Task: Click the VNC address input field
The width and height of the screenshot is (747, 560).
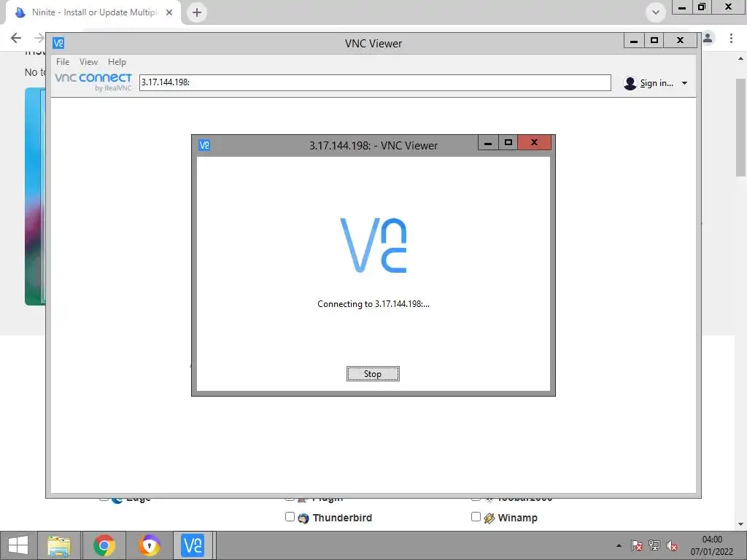Action: pyautogui.click(x=375, y=82)
